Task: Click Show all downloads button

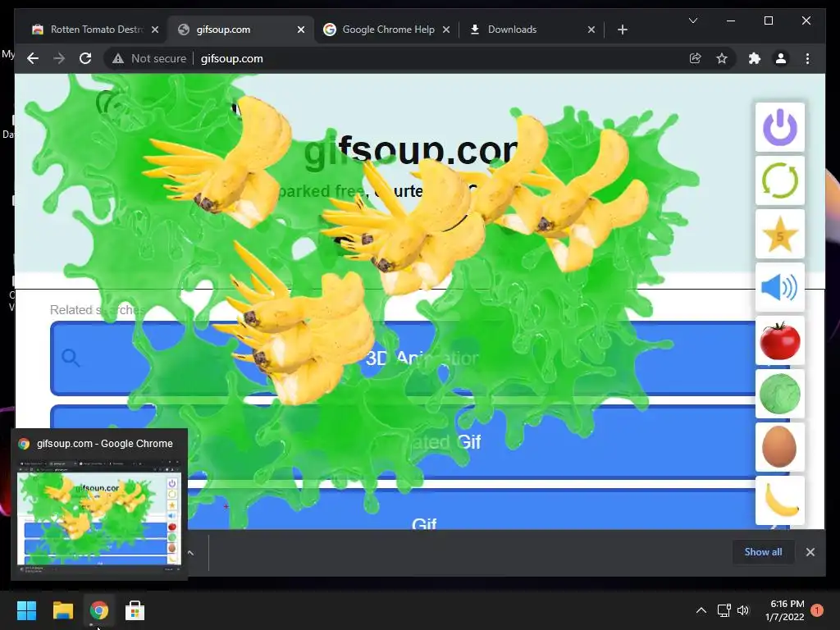Action: tap(763, 552)
